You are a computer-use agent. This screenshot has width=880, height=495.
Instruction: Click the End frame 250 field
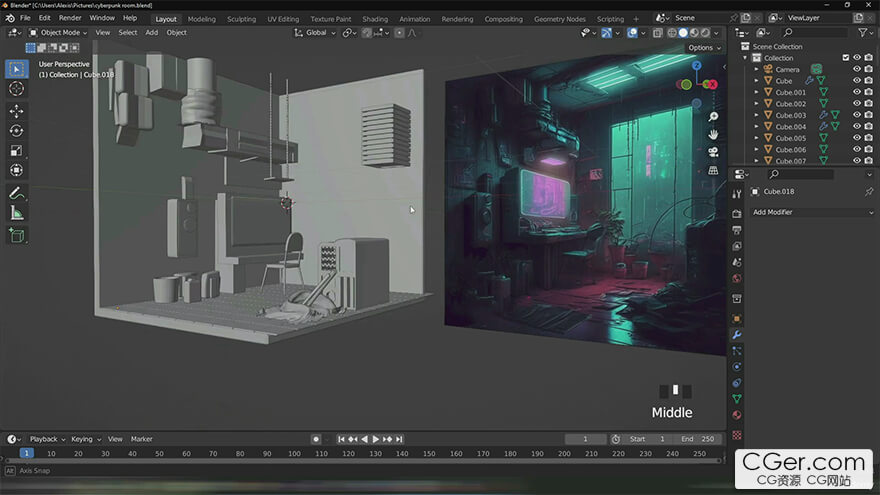[697, 439]
